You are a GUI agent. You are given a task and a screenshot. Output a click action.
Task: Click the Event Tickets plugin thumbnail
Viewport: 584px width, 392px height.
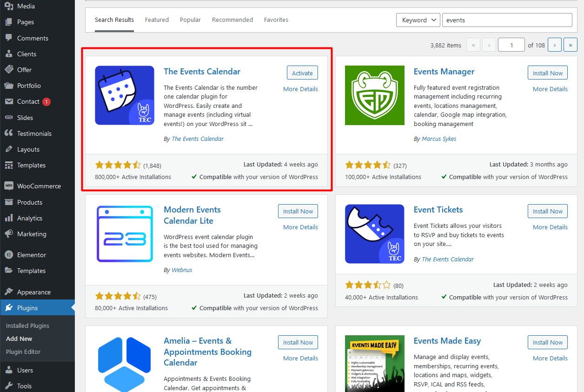click(375, 233)
